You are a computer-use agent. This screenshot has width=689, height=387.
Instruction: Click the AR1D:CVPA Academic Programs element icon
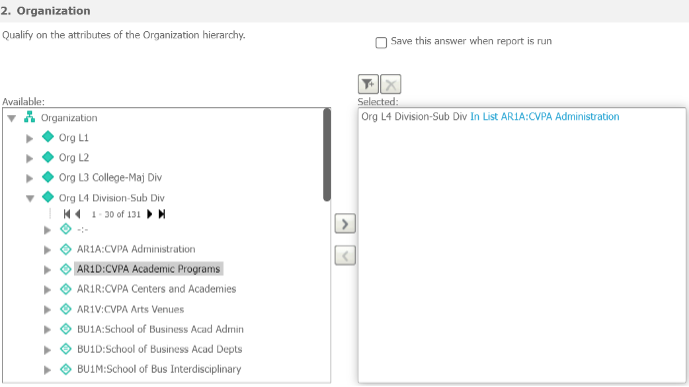[x=65, y=269]
